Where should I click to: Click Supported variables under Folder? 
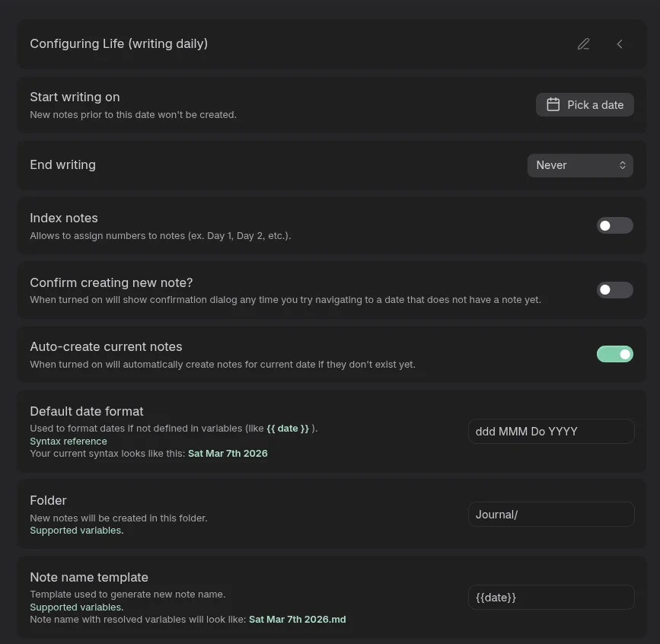point(75,530)
